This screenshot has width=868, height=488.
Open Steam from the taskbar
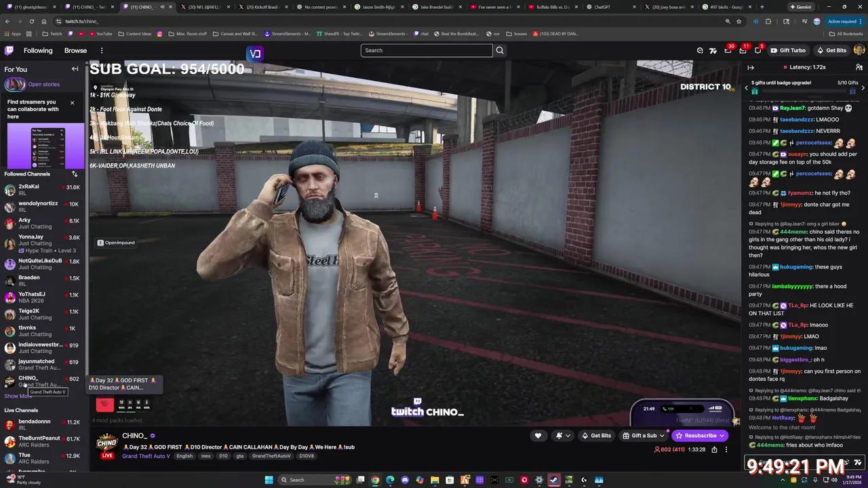[554, 480]
